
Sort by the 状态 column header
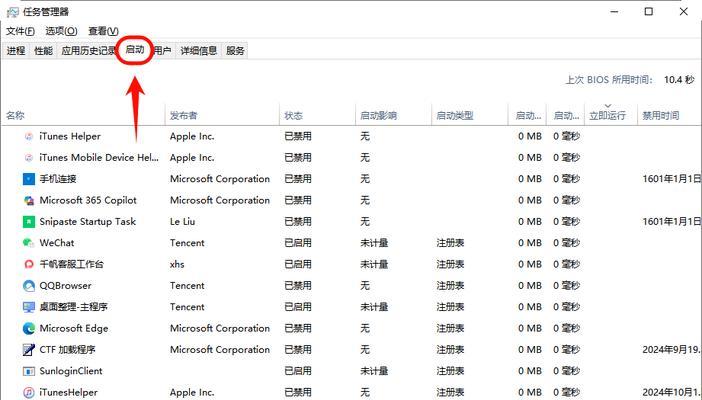pyautogui.click(x=317, y=115)
